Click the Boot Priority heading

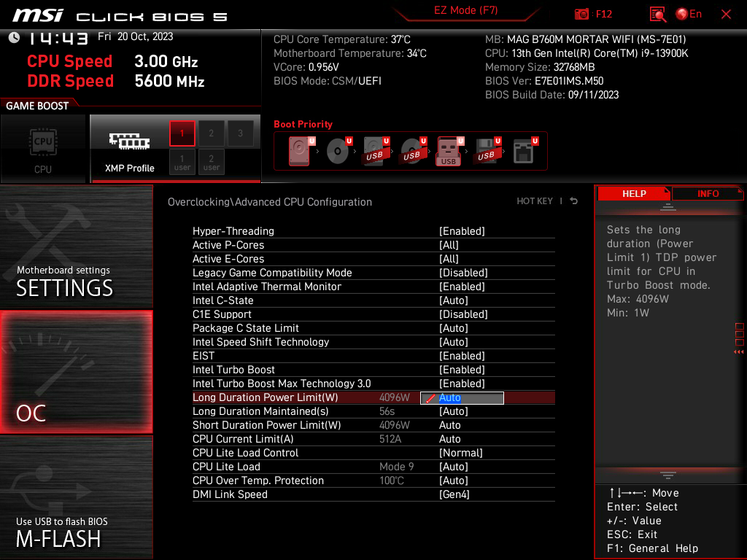pyautogui.click(x=303, y=124)
